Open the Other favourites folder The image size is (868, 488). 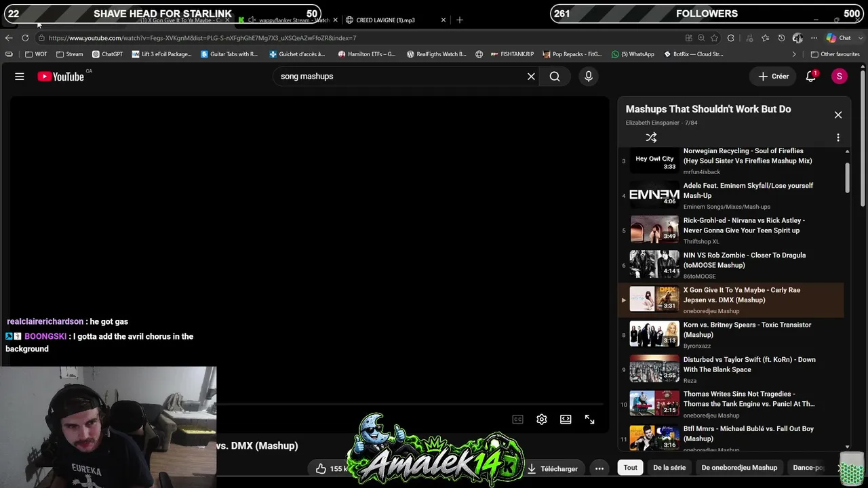click(x=835, y=54)
